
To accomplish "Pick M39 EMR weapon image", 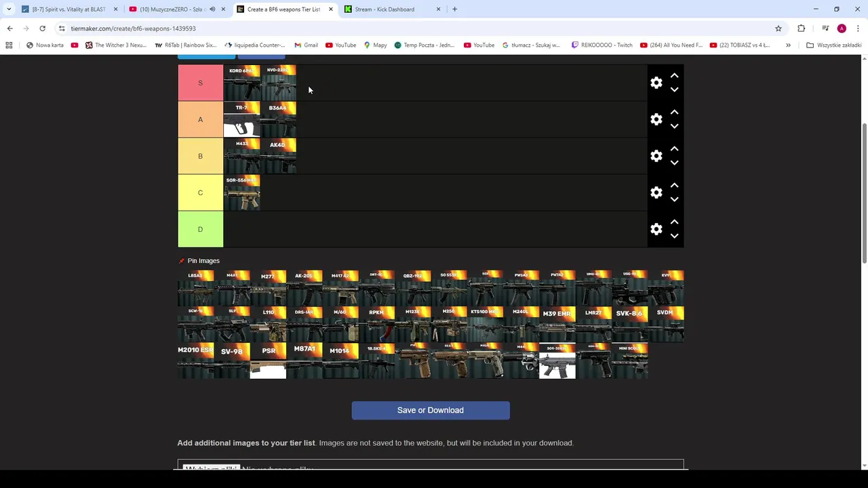I will pos(557,325).
